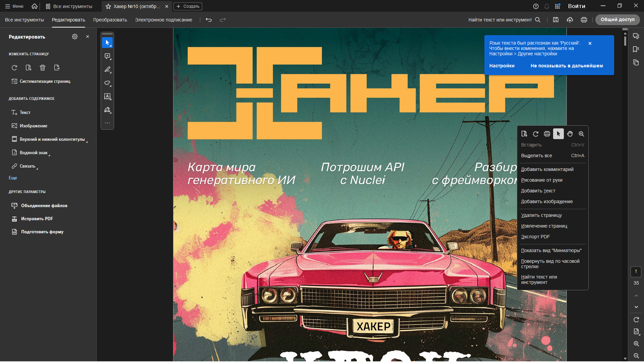Go to next page chevron down

coord(636,307)
